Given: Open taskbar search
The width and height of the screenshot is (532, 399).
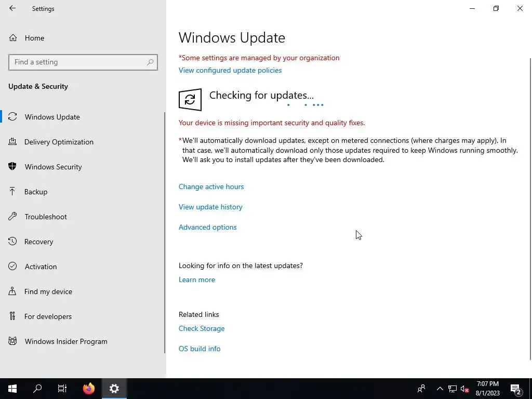Looking at the screenshot, I should [37, 389].
